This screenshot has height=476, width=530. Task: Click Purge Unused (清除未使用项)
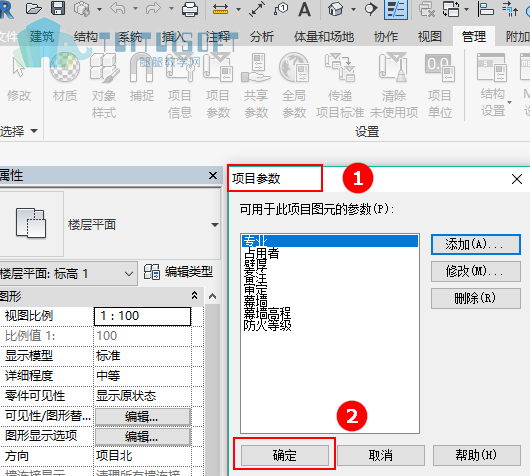click(x=394, y=86)
